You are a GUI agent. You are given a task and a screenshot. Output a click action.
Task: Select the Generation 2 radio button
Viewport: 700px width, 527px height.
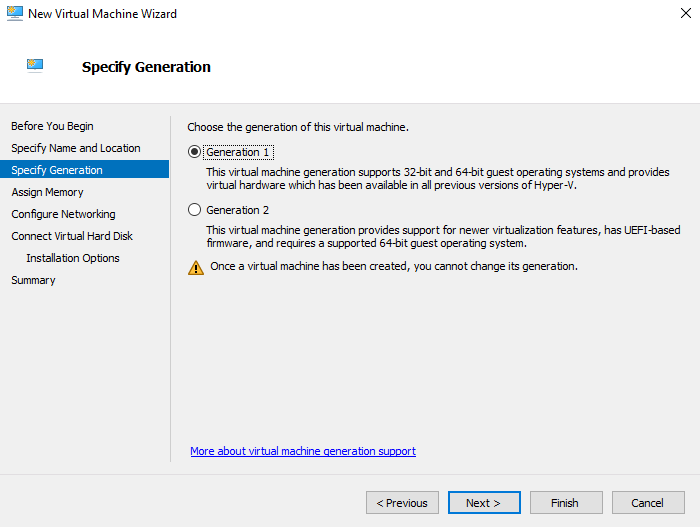[194, 210]
